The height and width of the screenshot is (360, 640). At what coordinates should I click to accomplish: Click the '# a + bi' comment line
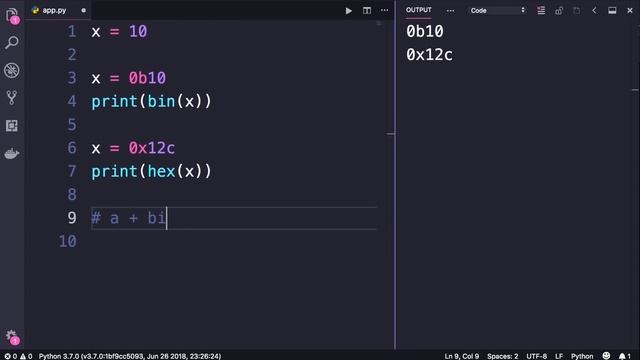point(129,218)
